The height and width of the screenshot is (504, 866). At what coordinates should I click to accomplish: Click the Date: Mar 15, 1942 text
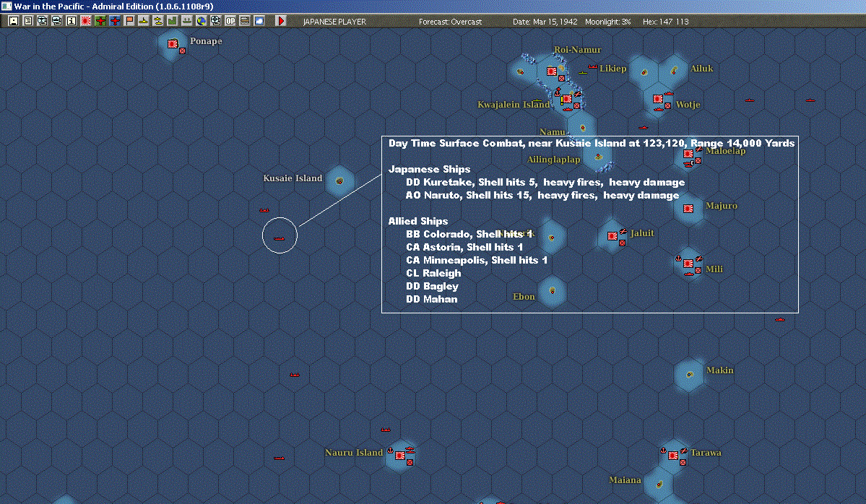(545, 22)
